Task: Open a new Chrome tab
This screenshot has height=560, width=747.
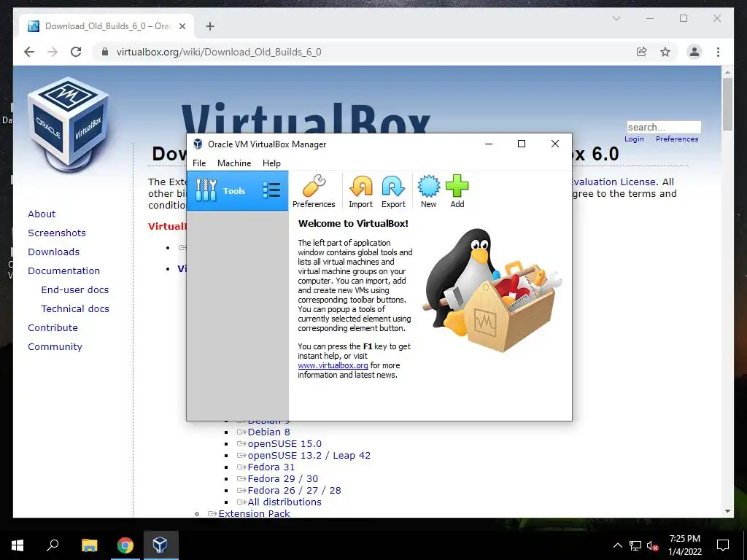Action: [210, 26]
